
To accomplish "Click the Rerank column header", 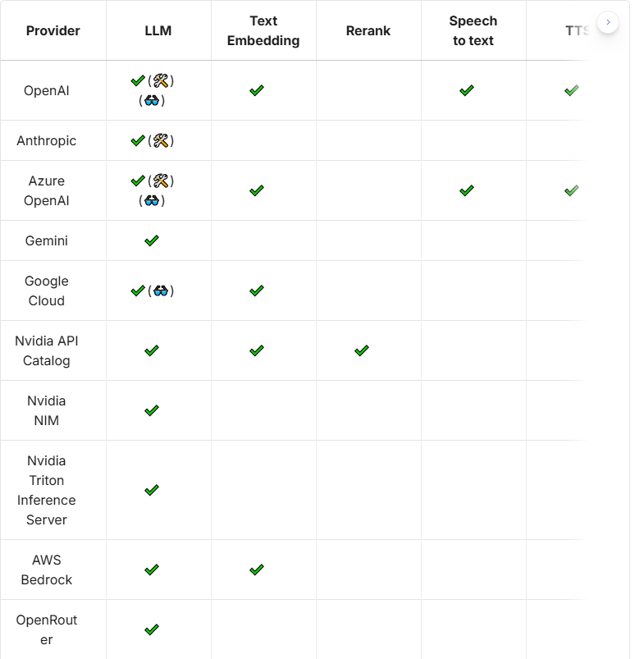I will 368,31.
